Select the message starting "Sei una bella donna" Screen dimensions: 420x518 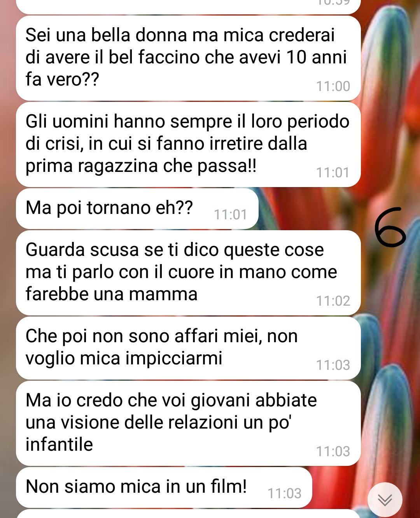[x=188, y=58]
